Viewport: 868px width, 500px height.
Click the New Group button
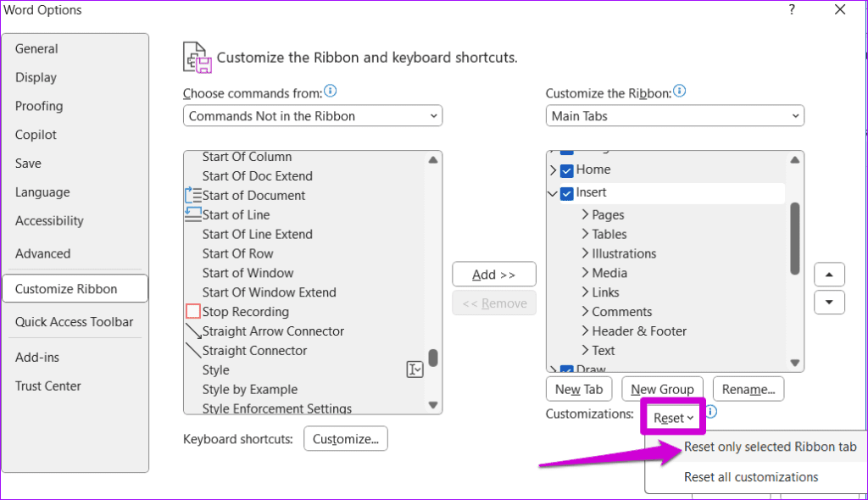tap(662, 389)
